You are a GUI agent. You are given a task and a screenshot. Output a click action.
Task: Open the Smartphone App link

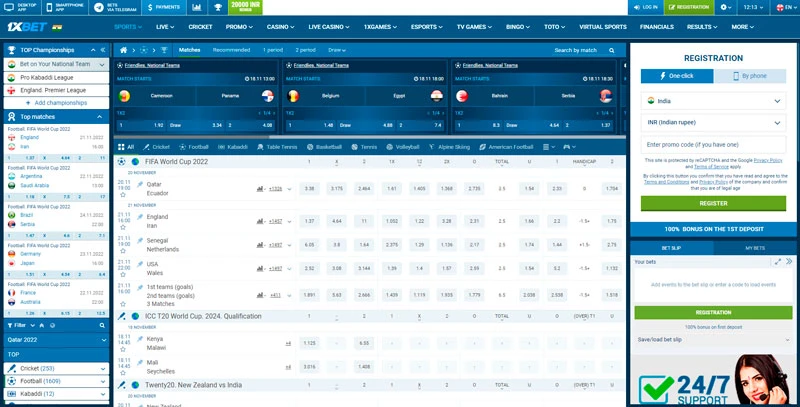tap(66, 7)
